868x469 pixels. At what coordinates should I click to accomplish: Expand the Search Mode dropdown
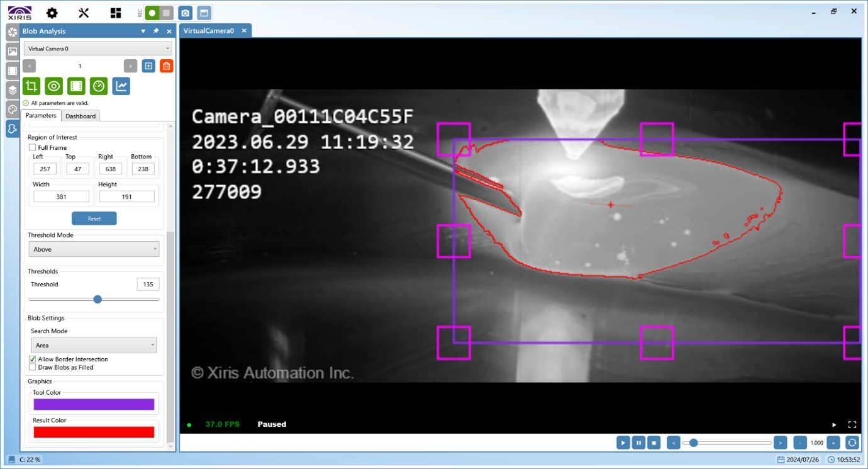[93, 344]
